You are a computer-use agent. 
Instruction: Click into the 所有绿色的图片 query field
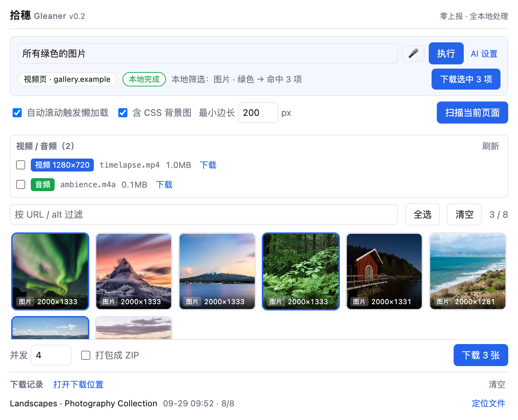[x=208, y=54]
